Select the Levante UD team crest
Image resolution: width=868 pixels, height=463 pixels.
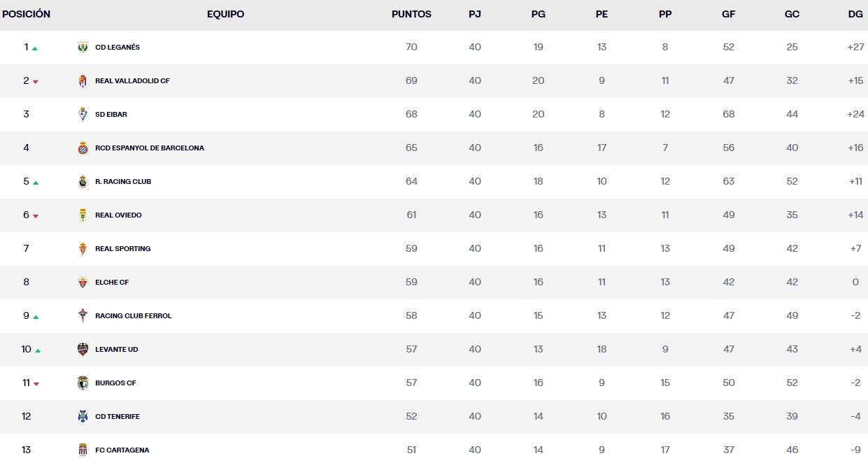[83, 350]
